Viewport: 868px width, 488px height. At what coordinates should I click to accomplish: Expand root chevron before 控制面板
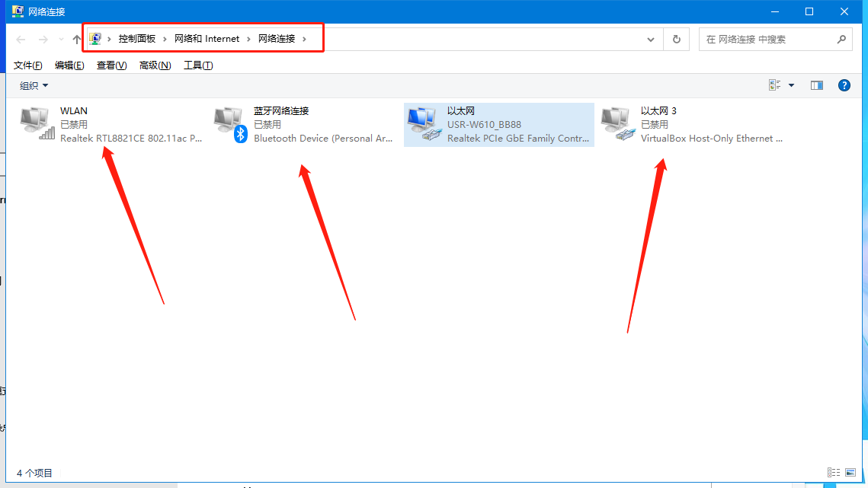click(110, 39)
